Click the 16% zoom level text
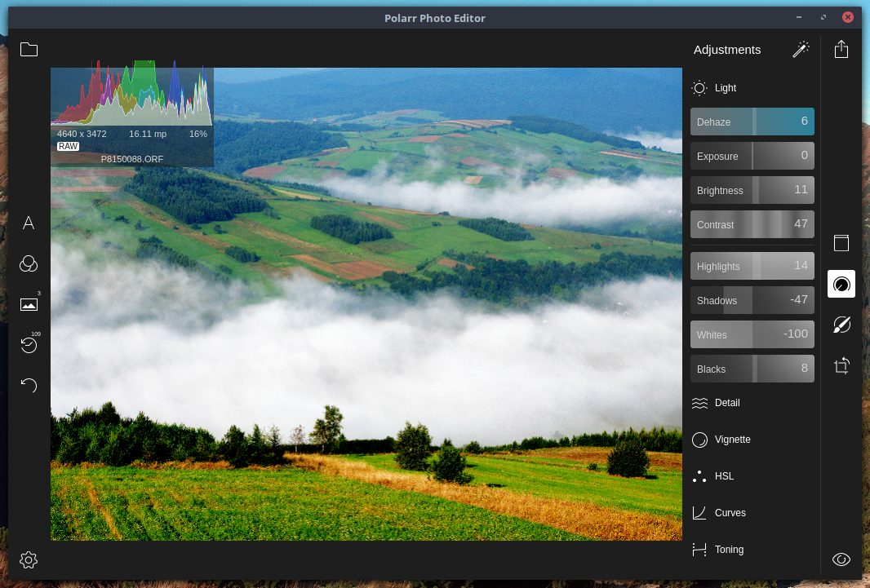The height and width of the screenshot is (588, 870). click(198, 134)
